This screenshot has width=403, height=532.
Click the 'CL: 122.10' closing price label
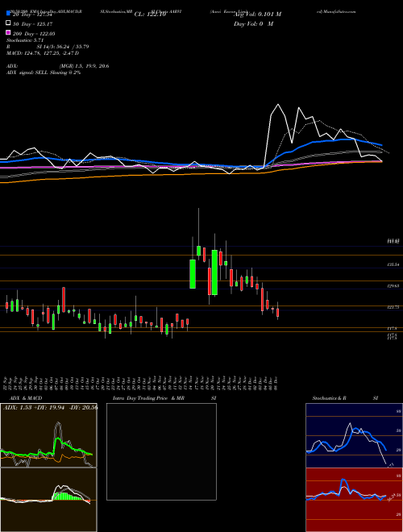(x=150, y=15)
